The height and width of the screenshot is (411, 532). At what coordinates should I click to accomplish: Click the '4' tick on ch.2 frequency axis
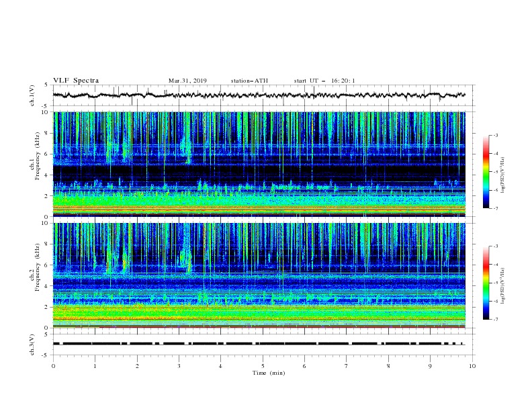pyautogui.click(x=46, y=286)
